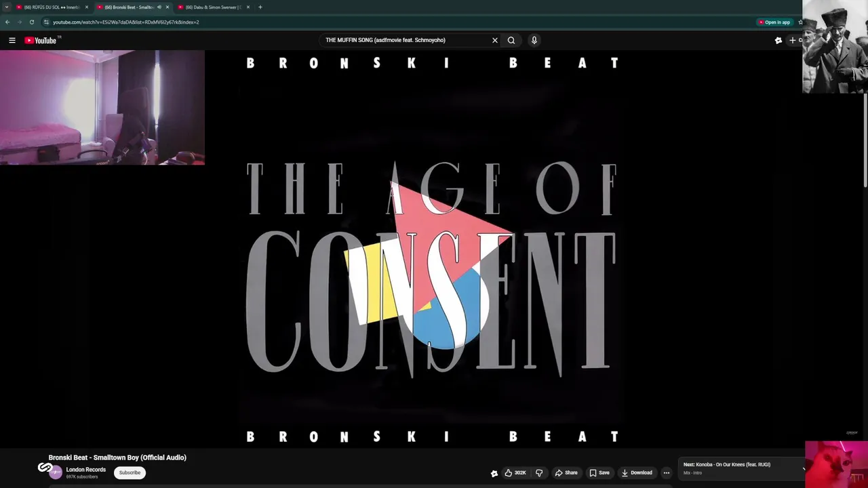Go back in browser history
The height and width of the screenshot is (488, 868).
click(7, 22)
